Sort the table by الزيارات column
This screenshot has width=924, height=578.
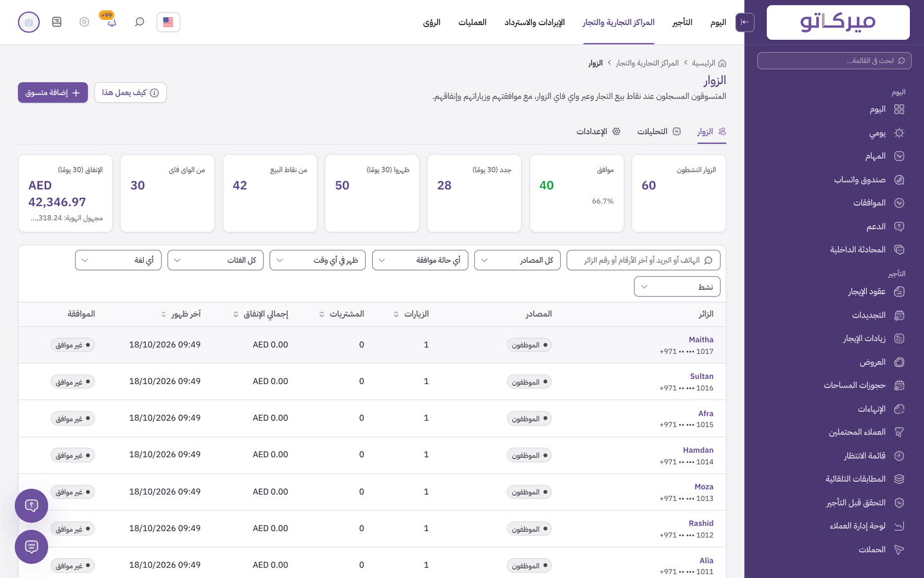(x=411, y=314)
